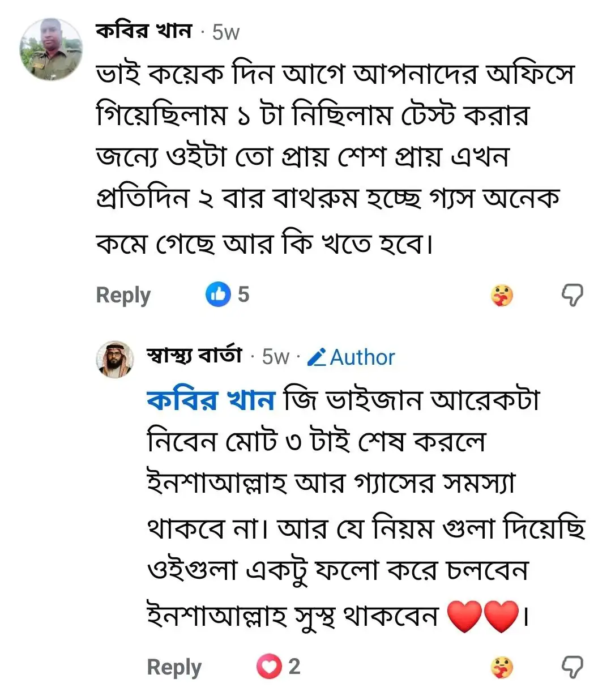Click the red heart reaction icon
The width and height of the screenshot is (611, 700).
[x=269, y=667]
